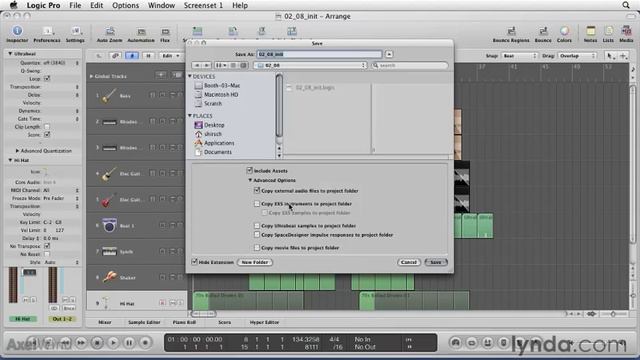Viewport: 640px width, 360px height.
Task: Open the Media panel icon
Action: [626, 31]
